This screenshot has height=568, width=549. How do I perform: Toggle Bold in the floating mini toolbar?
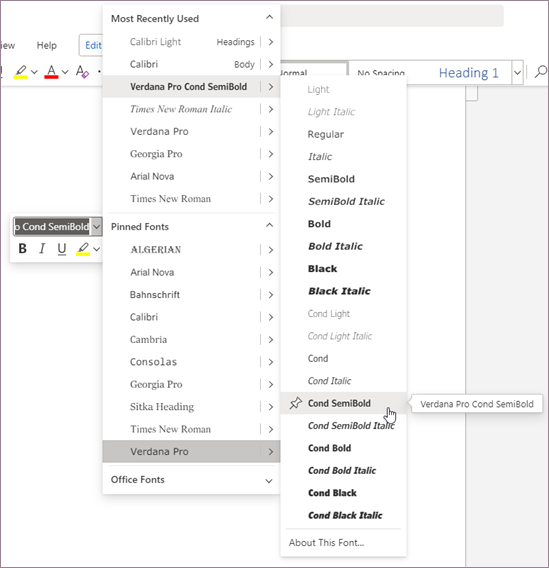22,248
